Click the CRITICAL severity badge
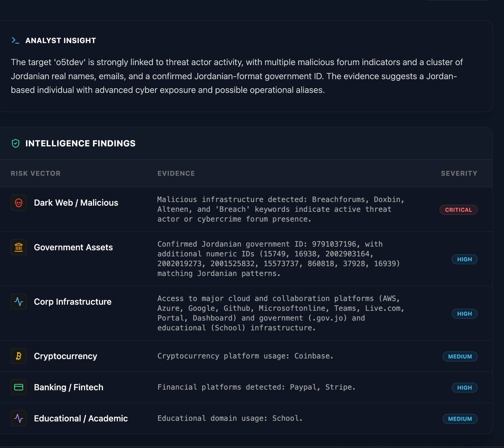504x448 pixels. pyautogui.click(x=458, y=210)
